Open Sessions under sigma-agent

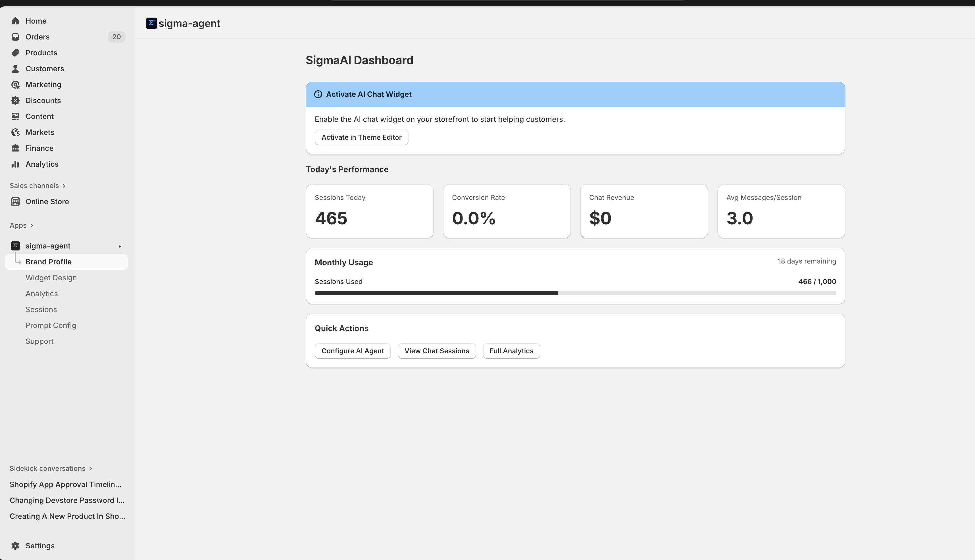(x=66, y=310)
